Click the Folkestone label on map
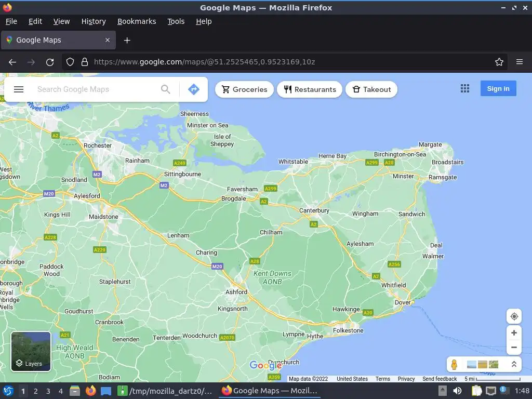 coord(348,330)
